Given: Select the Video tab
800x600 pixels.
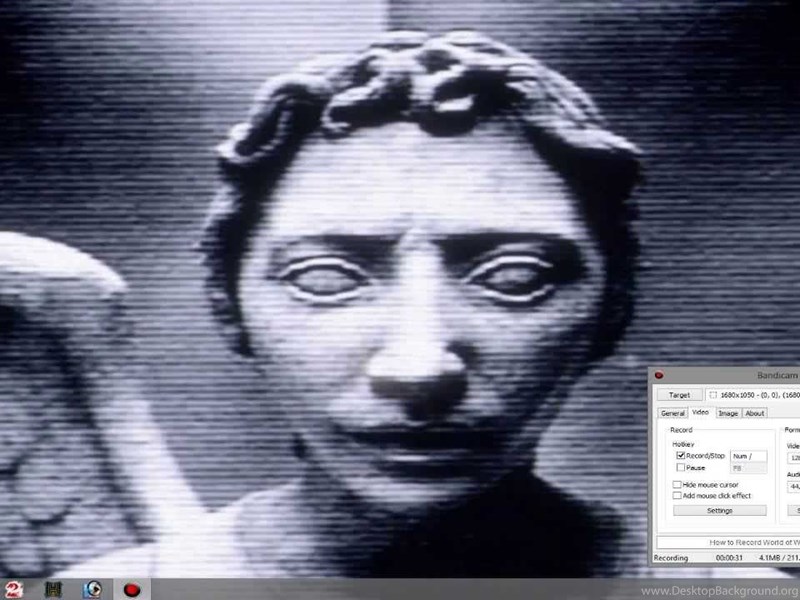Looking at the screenshot, I should [700, 413].
